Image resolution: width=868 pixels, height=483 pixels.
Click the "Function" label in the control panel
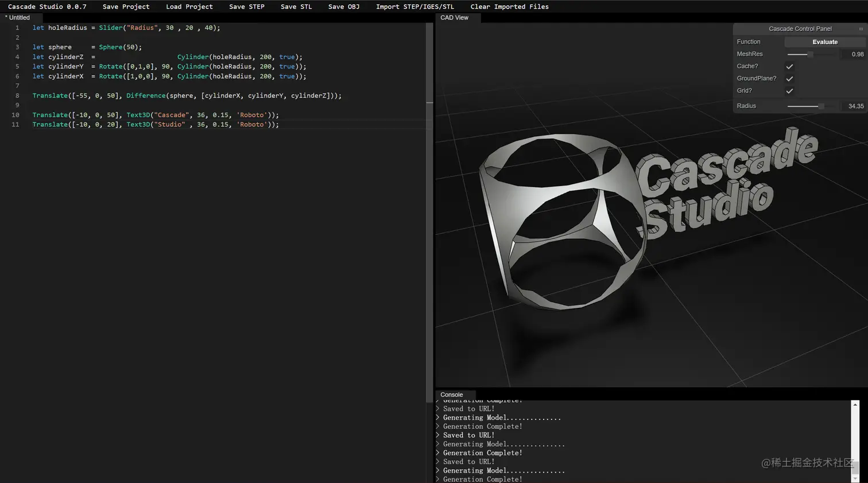(749, 42)
